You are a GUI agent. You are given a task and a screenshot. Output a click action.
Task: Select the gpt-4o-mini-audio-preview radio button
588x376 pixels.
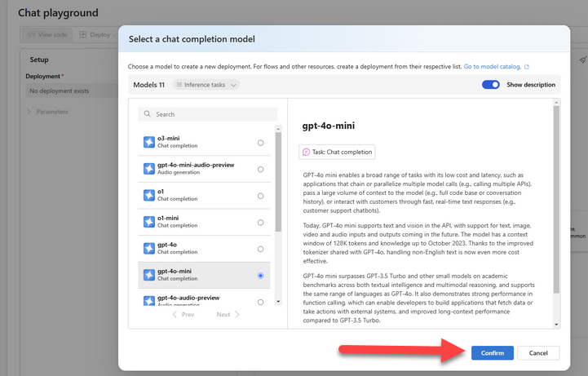coord(261,170)
